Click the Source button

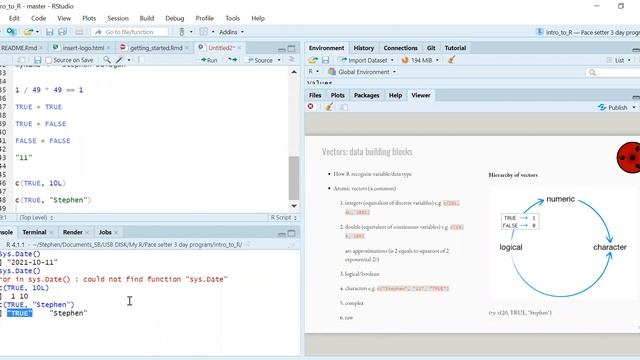[260, 60]
